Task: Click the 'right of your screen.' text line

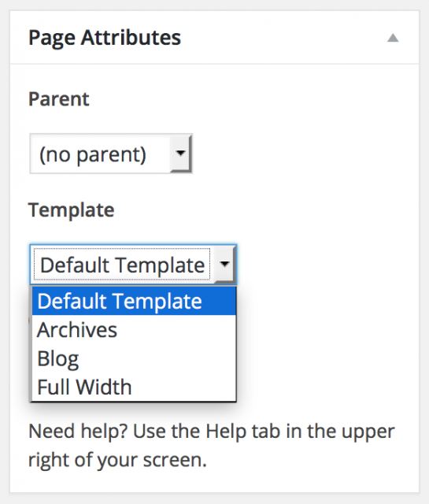Action: (x=117, y=460)
